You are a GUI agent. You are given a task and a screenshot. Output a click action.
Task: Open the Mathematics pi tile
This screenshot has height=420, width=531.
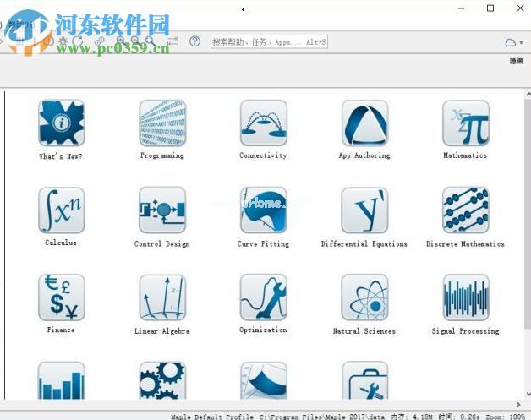(x=466, y=123)
